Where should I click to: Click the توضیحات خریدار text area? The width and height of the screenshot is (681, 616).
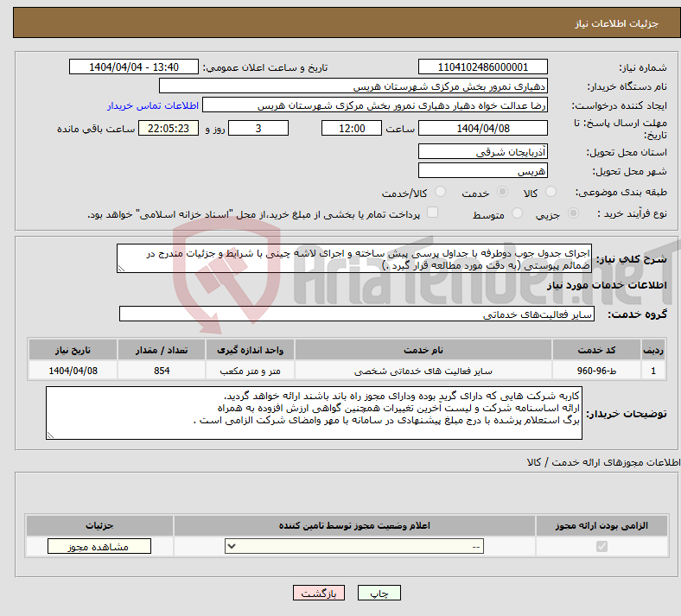(314, 413)
